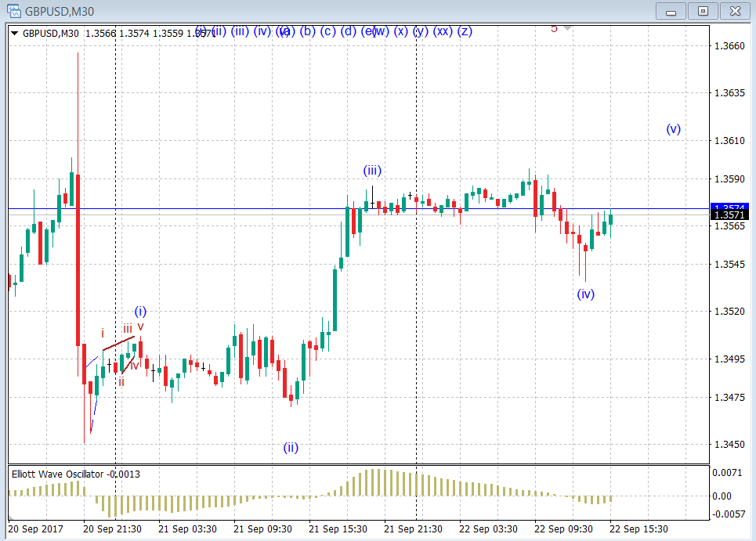Click the 21 Sep 15:30 time axis label
Image resolution: width=756 pixels, height=541 pixels.
click(x=338, y=529)
